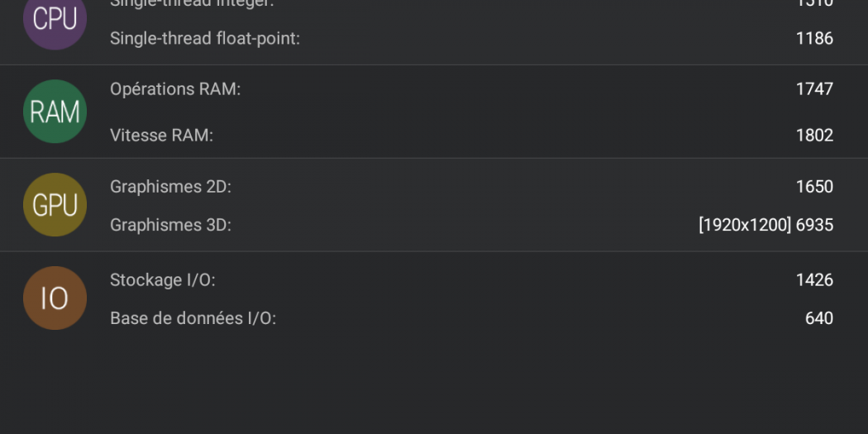868x434 pixels.
Task: Click the Opérations RAM score 1747
Action: point(814,89)
